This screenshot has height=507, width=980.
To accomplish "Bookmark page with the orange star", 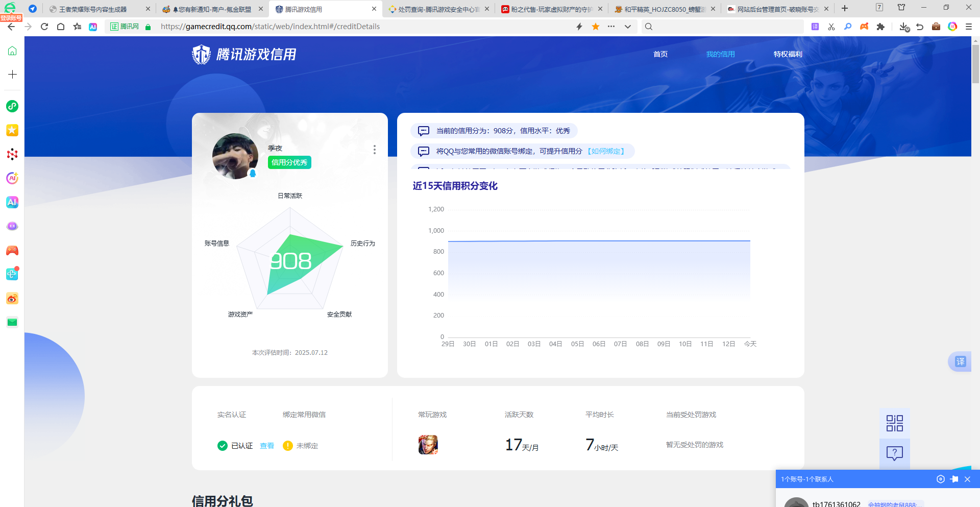I will tap(596, 27).
